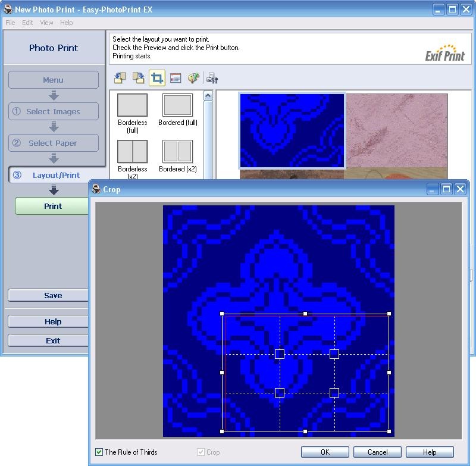Image resolution: width=476 pixels, height=466 pixels.
Task: Click the upper-left rule-of-thirds intersection box
Action: coord(280,354)
